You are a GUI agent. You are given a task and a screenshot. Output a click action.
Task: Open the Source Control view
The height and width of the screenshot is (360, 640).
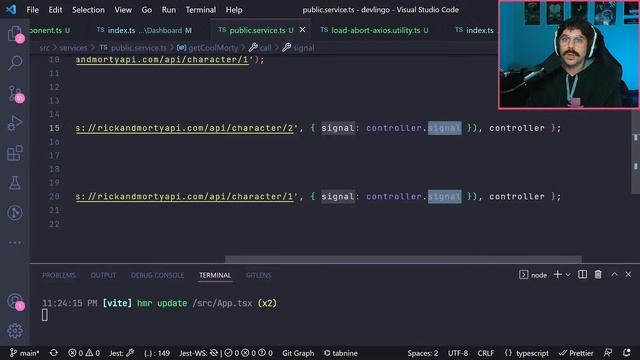click(x=15, y=93)
